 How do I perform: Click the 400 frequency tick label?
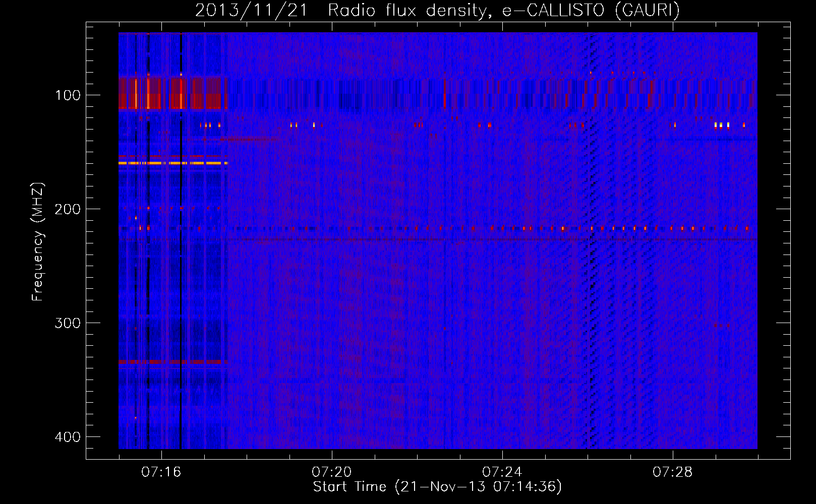68,437
